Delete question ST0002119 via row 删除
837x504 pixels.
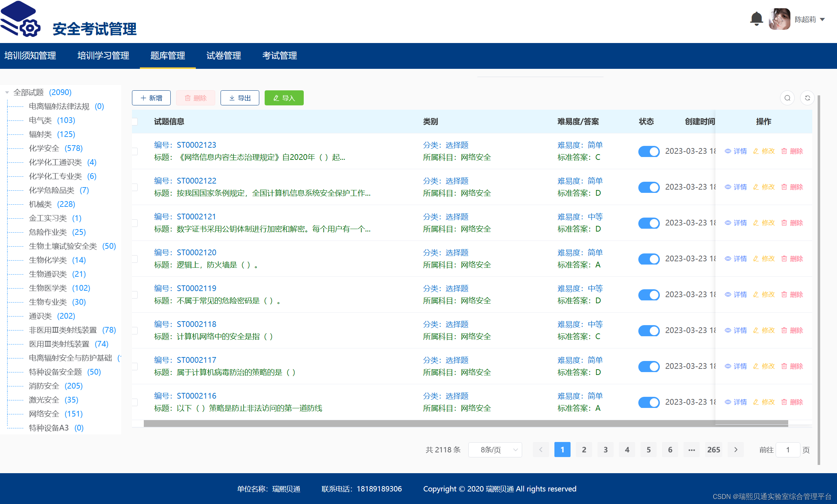tap(792, 295)
